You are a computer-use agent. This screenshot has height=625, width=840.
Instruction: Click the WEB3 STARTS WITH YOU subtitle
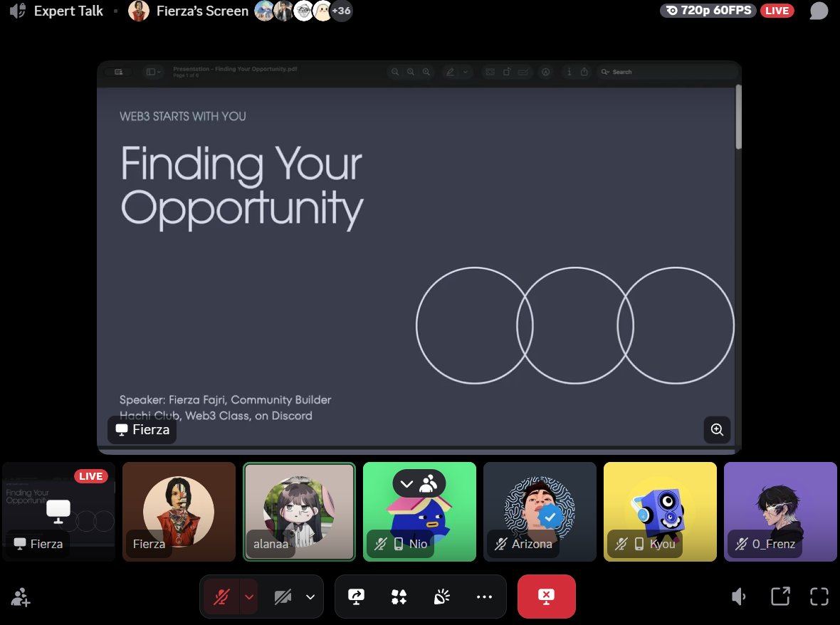(183, 116)
